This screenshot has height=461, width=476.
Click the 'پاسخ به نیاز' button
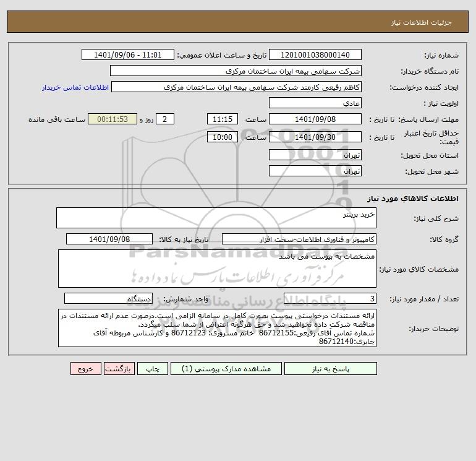[x=331, y=369]
